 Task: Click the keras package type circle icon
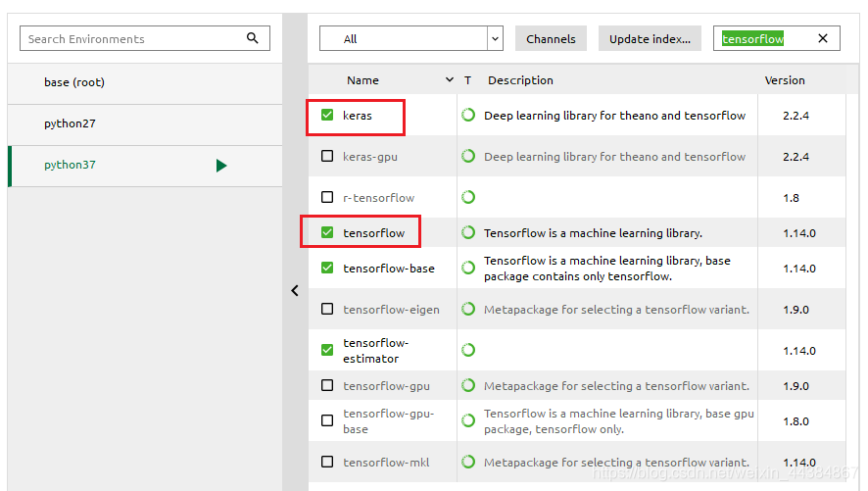click(468, 115)
